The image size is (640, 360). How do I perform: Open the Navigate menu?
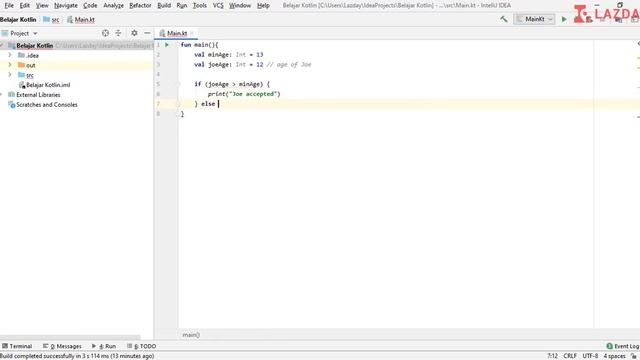click(66, 6)
